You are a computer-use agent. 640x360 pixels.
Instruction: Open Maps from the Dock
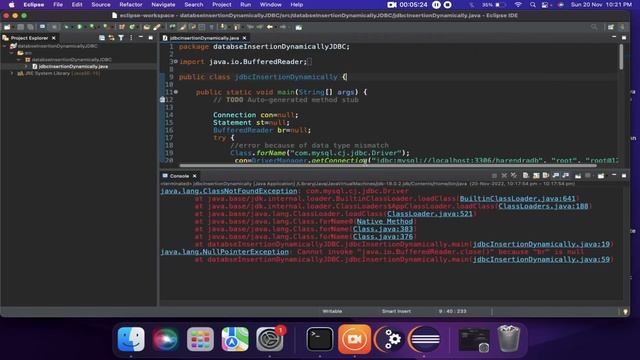(235, 339)
